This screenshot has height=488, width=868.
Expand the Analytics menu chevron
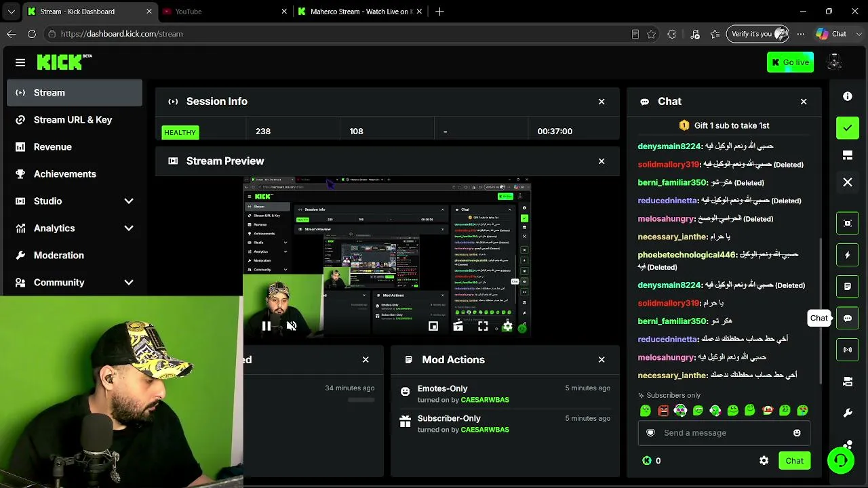(129, 228)
